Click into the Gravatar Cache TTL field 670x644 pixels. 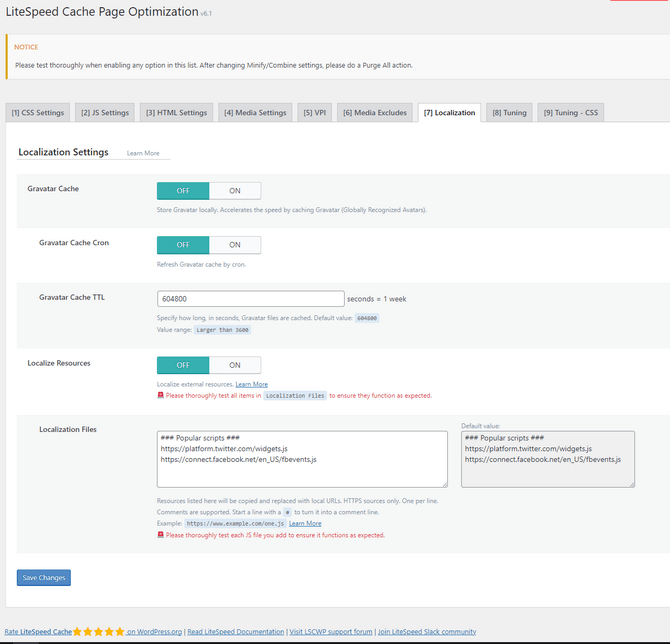click(x=250, y=299)
